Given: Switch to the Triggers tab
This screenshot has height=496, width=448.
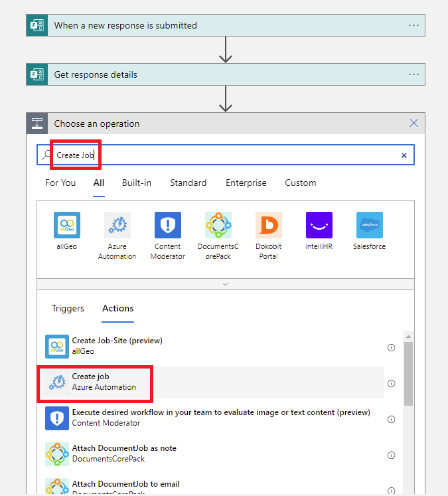Looking at the screenshot, I should 68,308.
